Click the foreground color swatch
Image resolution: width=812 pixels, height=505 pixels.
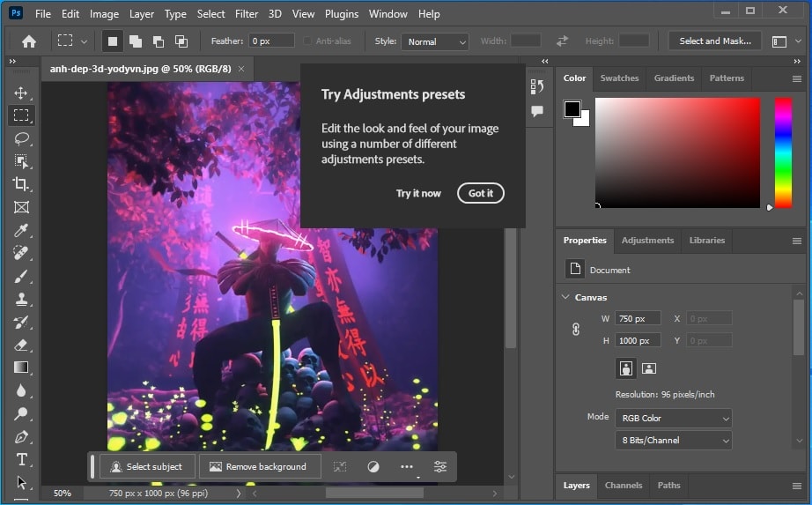[x=572, y=109]
